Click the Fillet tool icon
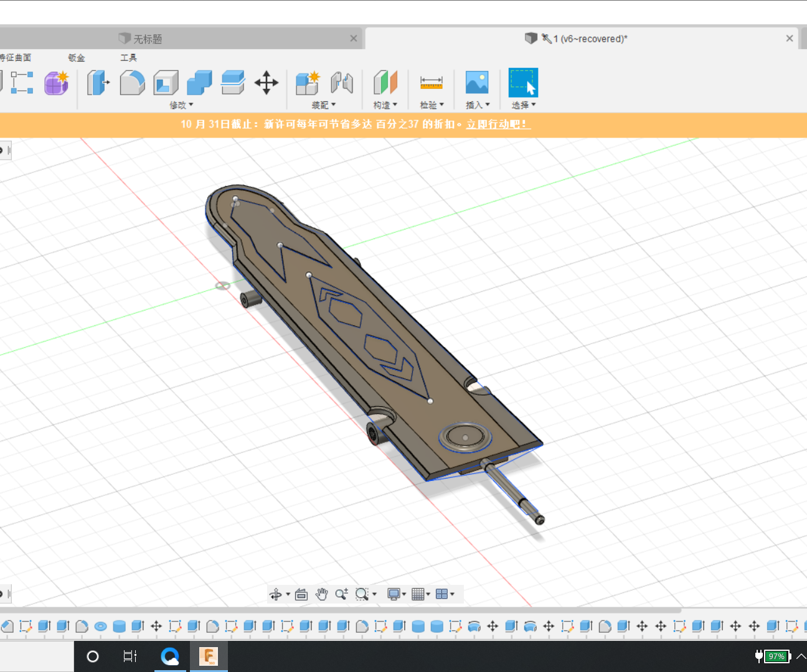The width and height of the screenshot is (807, 672). click(x=132, y=82)
